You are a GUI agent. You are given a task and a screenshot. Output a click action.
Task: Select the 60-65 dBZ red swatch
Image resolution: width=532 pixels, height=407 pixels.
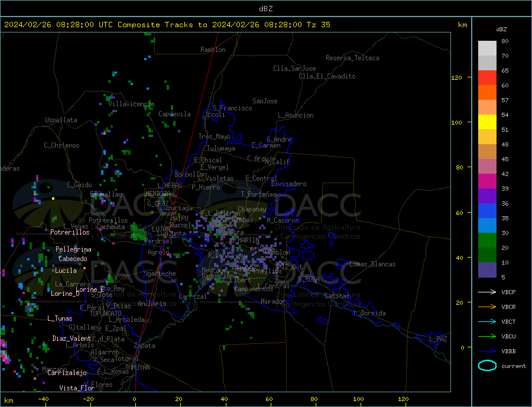click(487, 77)
